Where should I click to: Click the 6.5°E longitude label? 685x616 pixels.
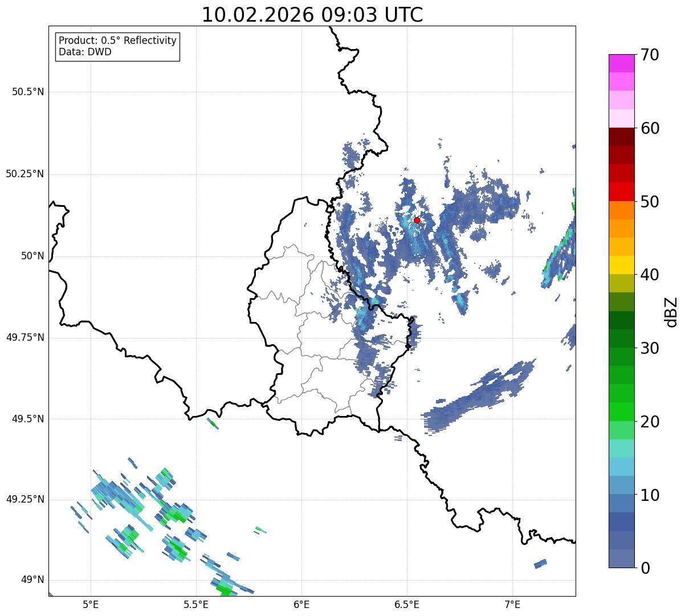tap(407, 604)
